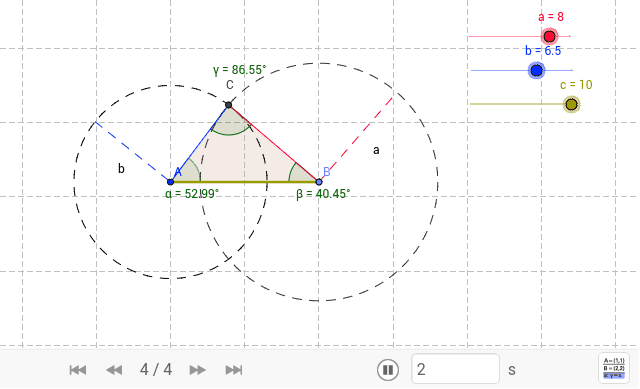The width and height of the screenshot is (640, 389).
Task: Click the red slider a handle
Action: point(549,36)
